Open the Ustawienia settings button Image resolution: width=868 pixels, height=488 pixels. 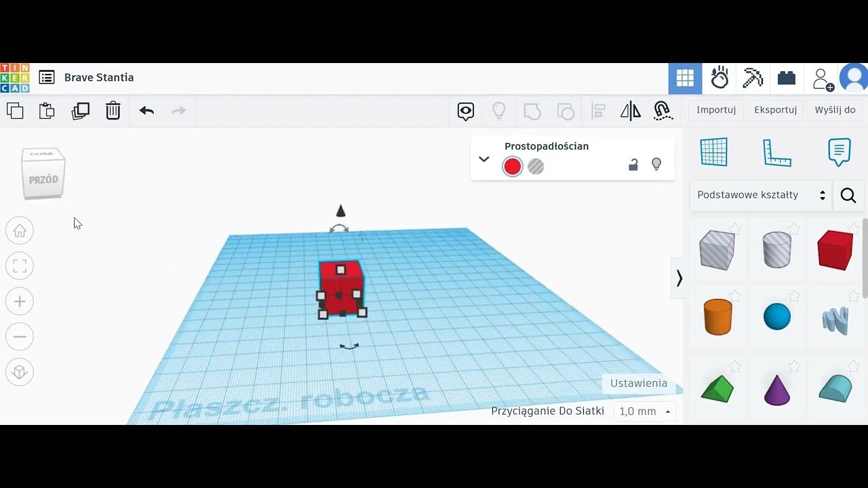[639, 383]
